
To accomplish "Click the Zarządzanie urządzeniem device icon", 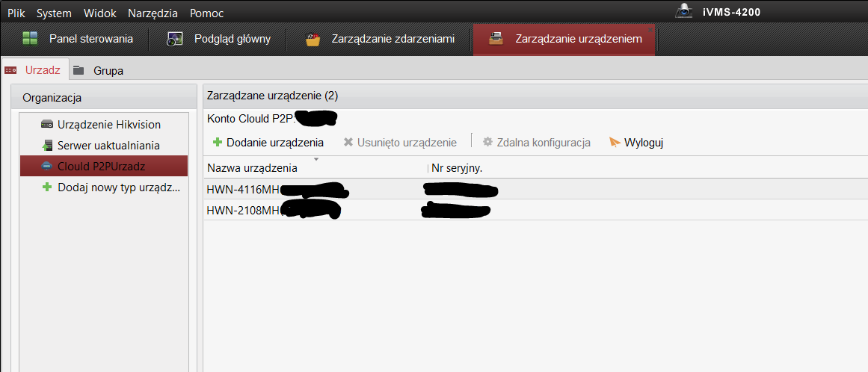I will [x=496, y=40].
